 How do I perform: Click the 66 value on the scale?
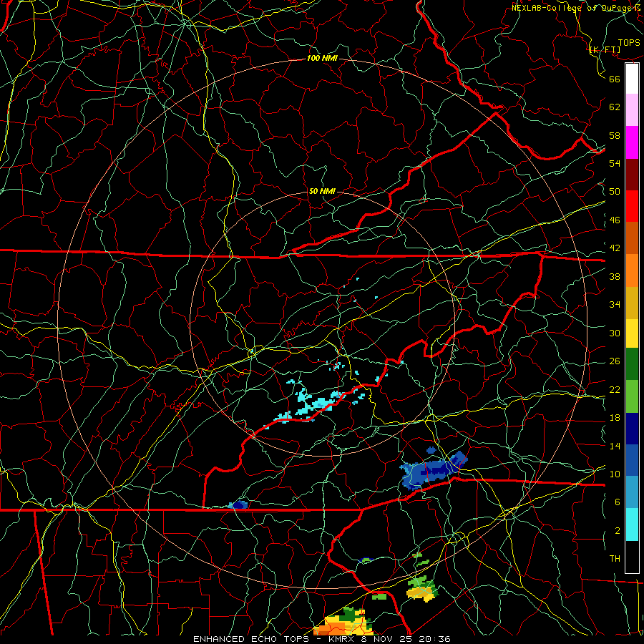click(615, 79)
